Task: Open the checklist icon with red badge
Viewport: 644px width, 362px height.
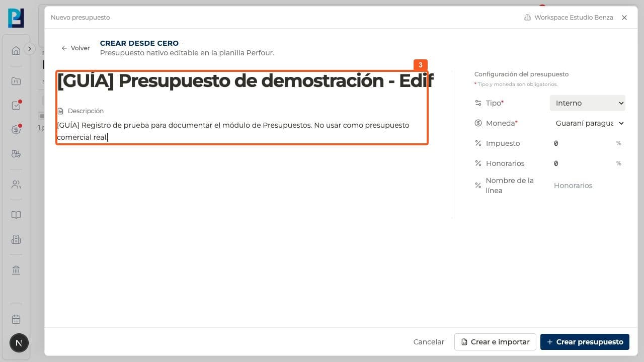Action: tap(16, 106)
